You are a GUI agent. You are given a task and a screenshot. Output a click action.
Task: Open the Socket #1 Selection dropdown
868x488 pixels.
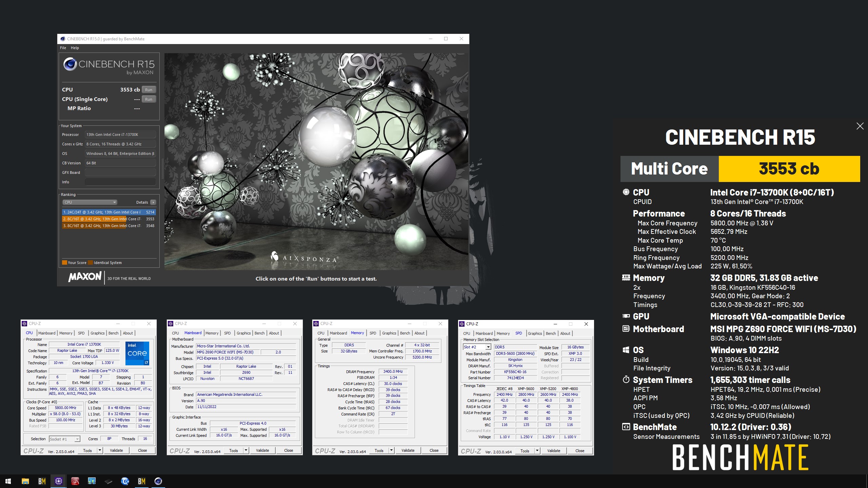[64, 439]
